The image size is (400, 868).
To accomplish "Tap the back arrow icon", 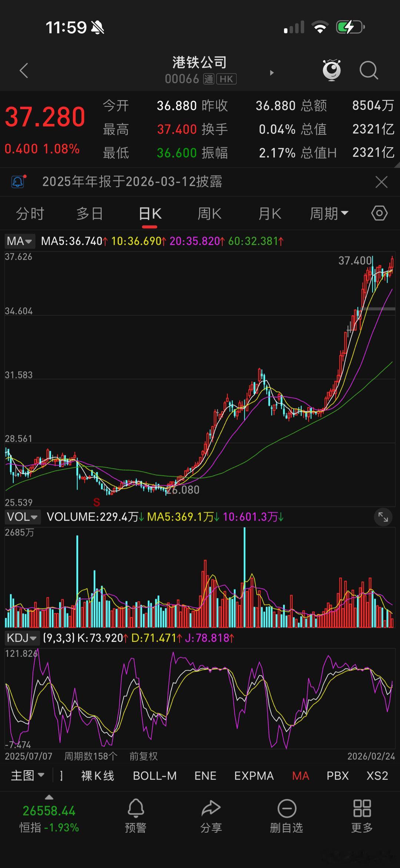I will (24, 70).
